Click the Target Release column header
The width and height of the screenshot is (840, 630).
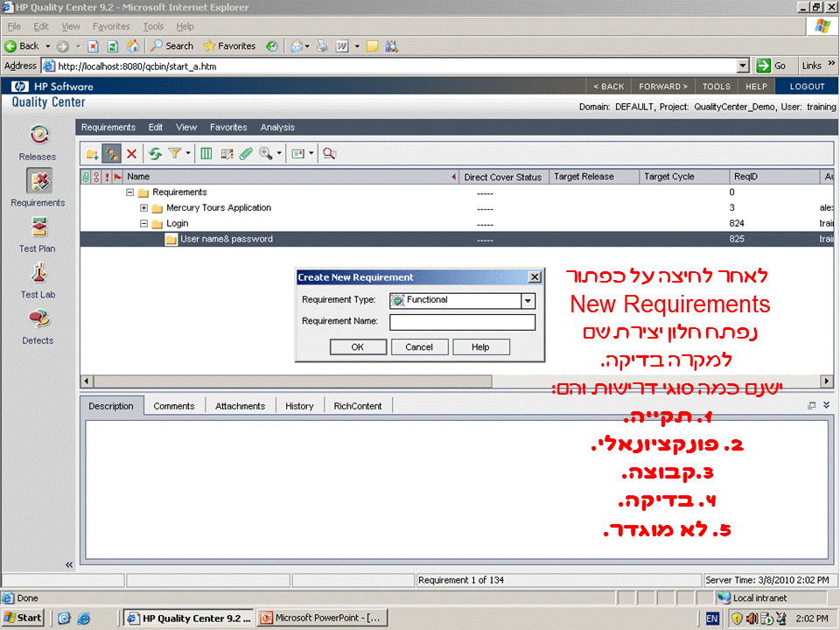click(593, 177)
